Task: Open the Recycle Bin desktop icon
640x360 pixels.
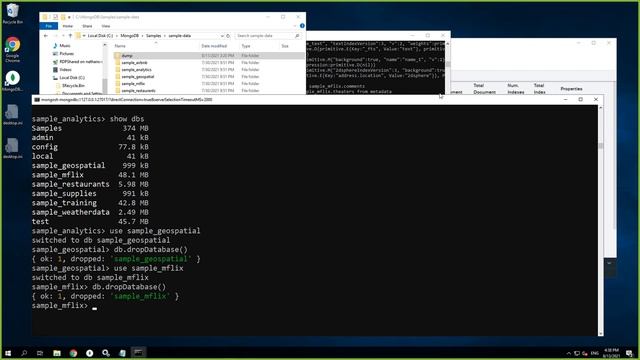Action: tap(12, 13)
